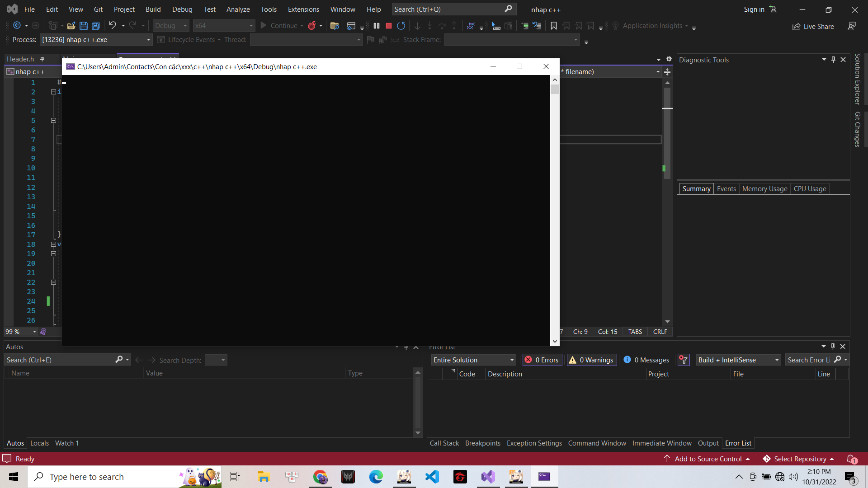Click the Hot Reload flame icon

(x=312, y=26)
